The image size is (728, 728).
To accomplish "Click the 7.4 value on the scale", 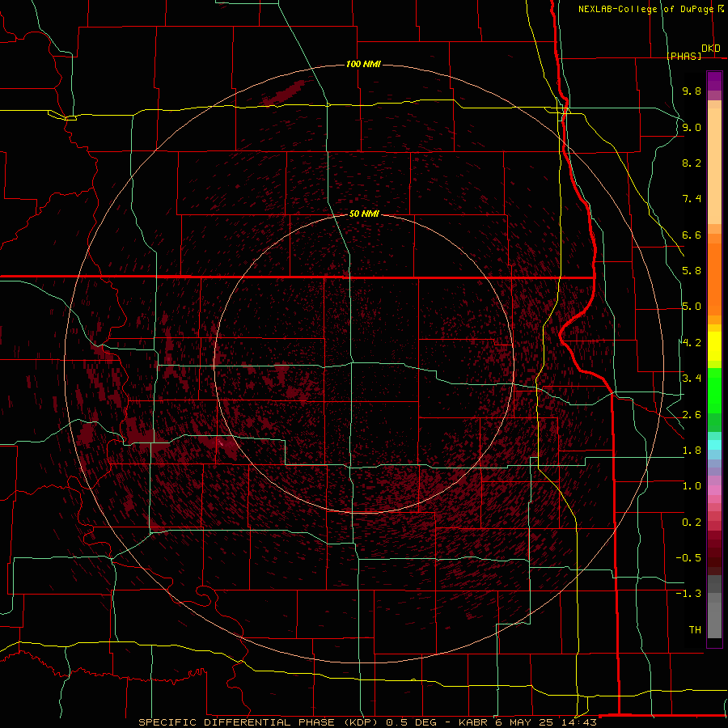I will (x=692, y=199).
